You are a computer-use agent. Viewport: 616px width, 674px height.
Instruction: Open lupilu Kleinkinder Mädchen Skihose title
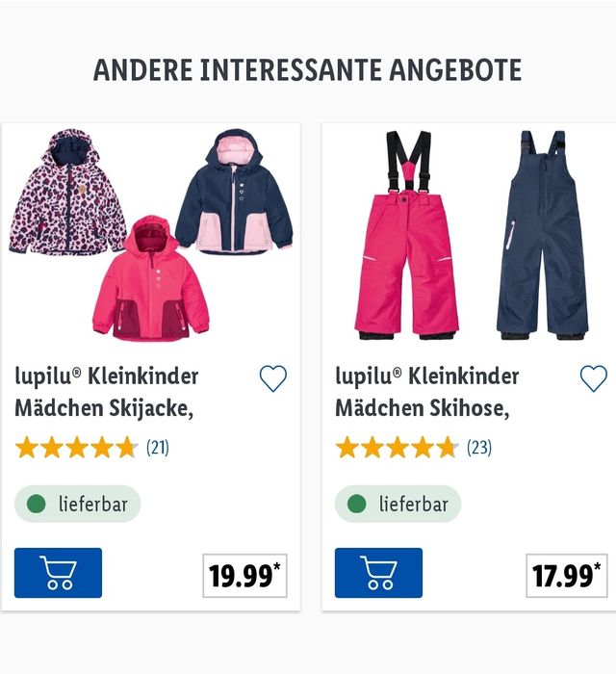pos(427,392)
